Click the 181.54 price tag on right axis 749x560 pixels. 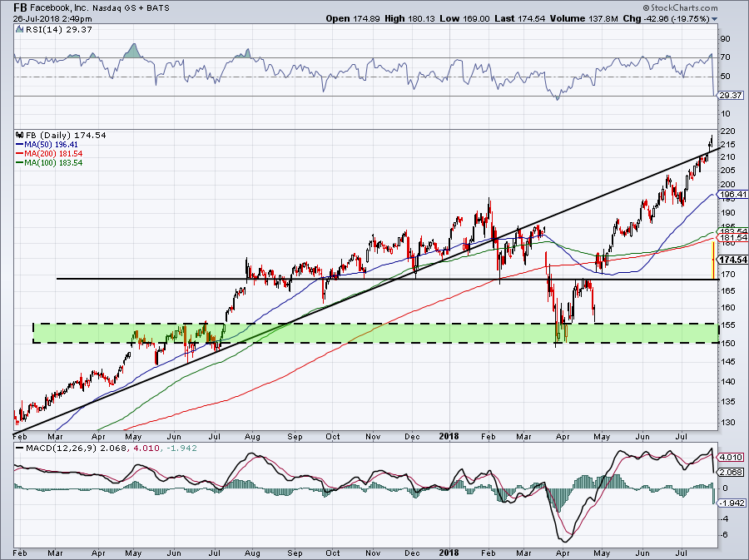coord(732,238)
